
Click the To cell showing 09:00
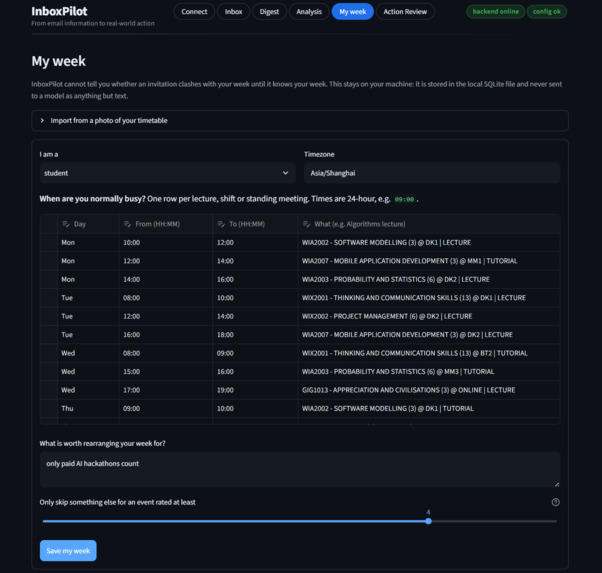click(x=255, y=353)
